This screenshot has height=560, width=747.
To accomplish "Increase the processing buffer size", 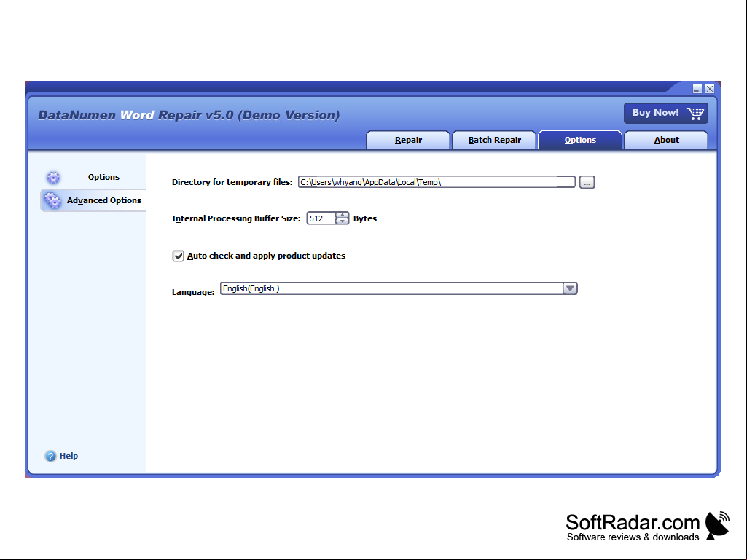I will [342, 216].
